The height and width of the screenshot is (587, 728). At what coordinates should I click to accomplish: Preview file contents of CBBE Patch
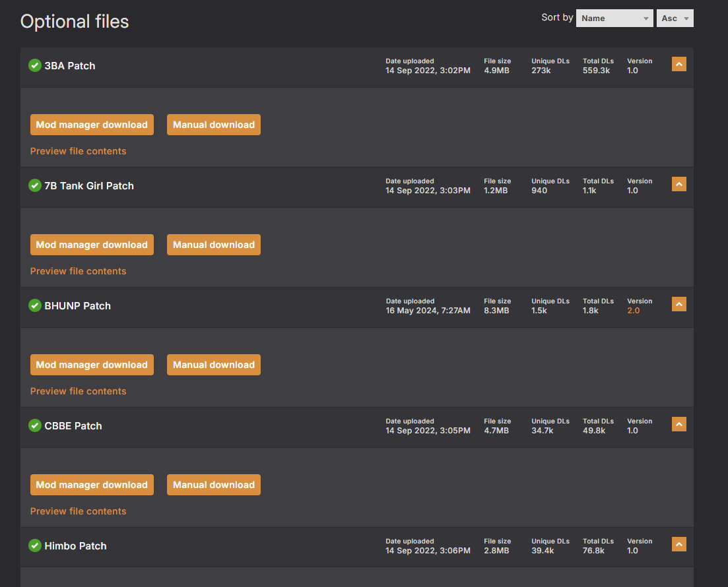tap(78, 511)
